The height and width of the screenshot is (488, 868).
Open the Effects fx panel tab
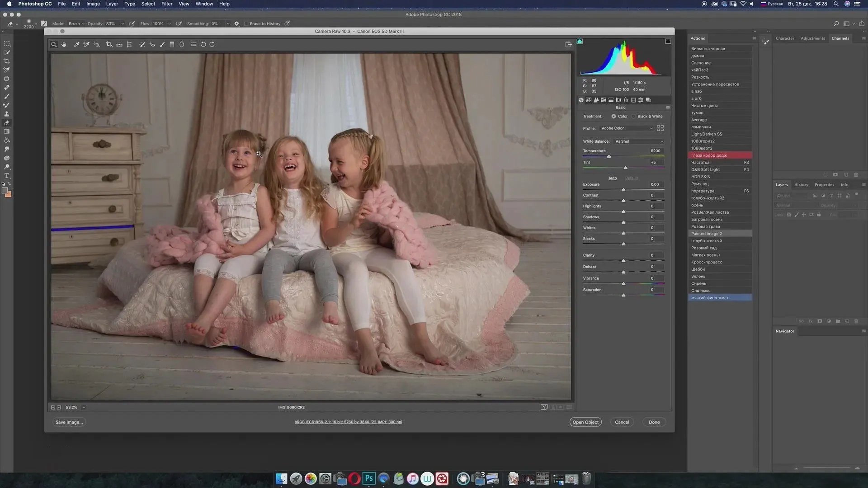(x=626, y=100)
